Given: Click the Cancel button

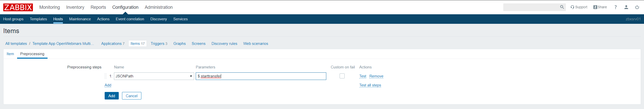Looking at the screenshot, I should [x=132, y=96].
